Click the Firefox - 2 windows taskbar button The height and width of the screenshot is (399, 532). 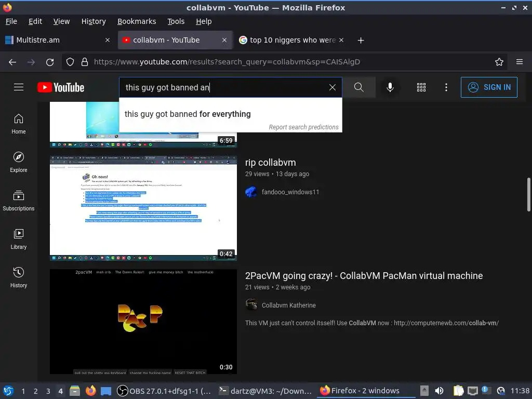point(366,391)
